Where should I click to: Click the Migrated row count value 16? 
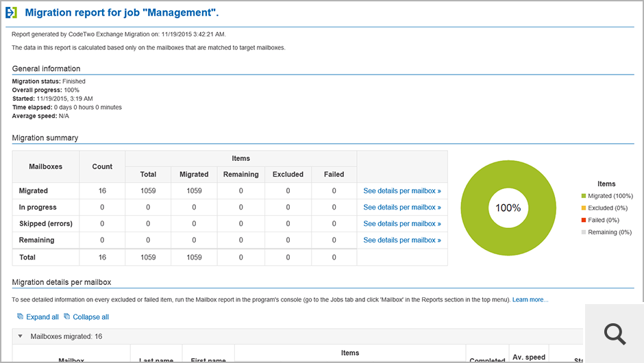[x=102, y=191]
